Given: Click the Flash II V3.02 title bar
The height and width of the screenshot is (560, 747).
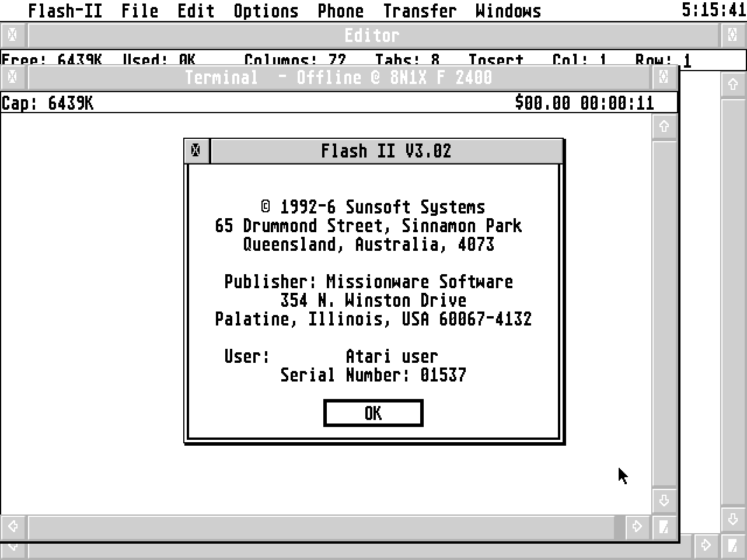Looking at the screenshot, I should [386, 150].
